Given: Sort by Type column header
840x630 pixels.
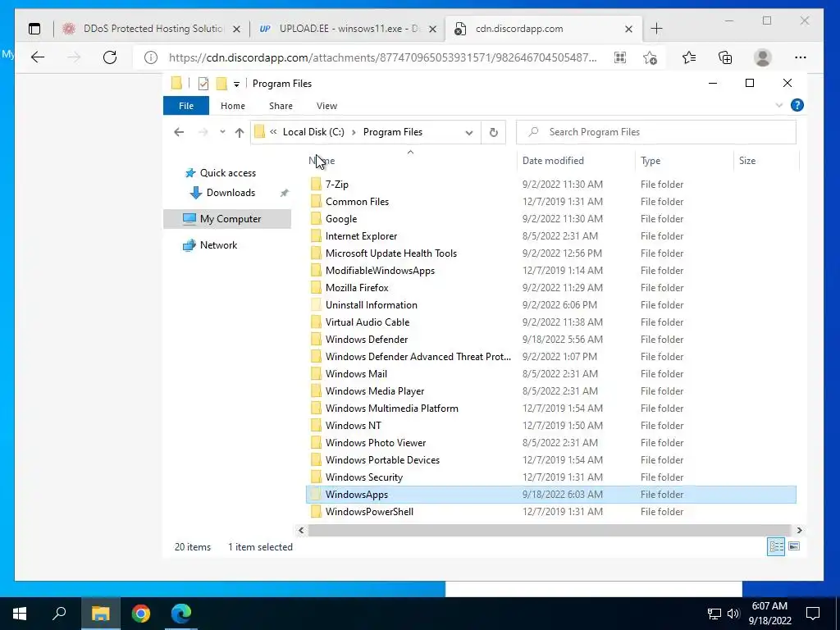Looking at the screenshot, I should tap(683, 160).
